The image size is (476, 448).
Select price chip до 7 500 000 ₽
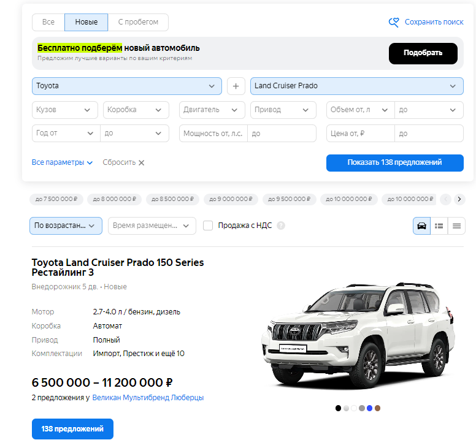[56, 199]
